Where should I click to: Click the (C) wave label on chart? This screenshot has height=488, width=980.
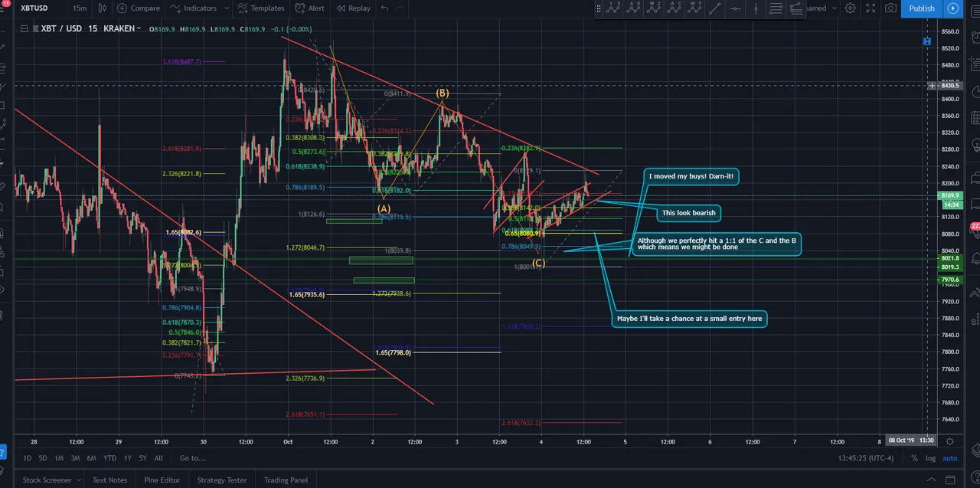[x=539, y=263]
